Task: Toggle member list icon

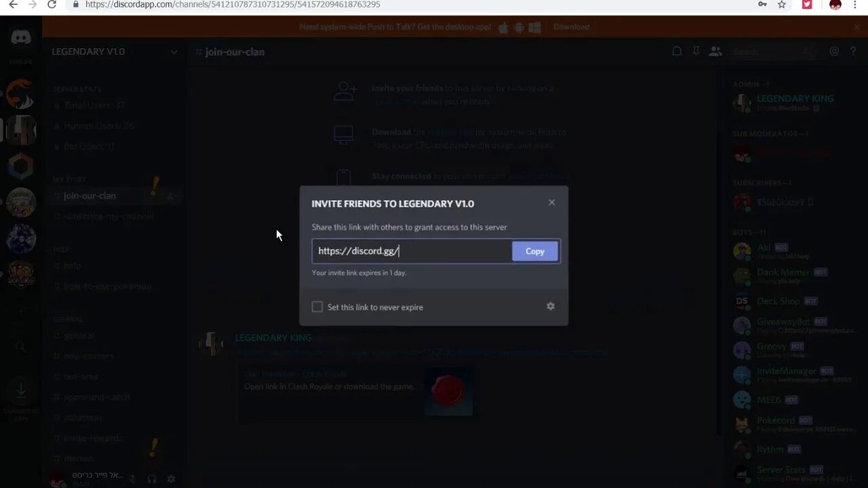Action: (x=715, y=52)
